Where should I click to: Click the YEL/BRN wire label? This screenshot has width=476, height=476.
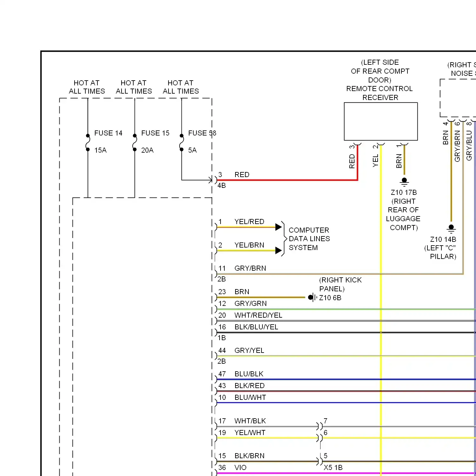249,245
